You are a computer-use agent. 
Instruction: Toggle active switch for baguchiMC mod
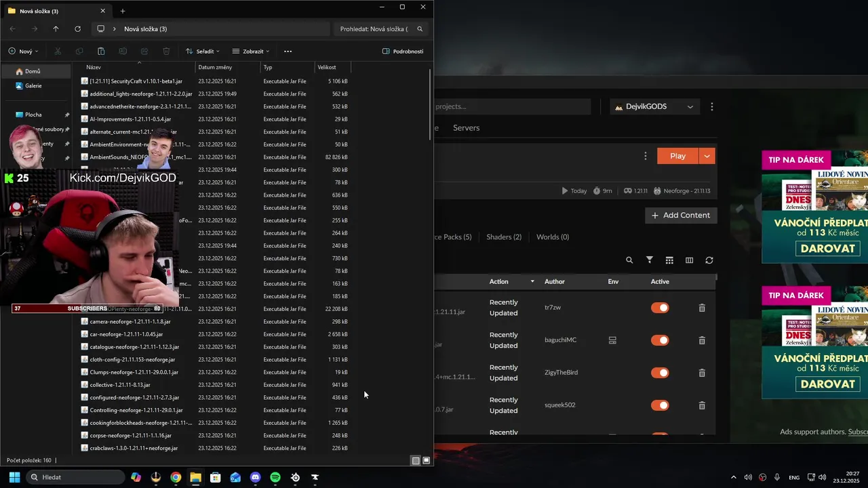660,340
